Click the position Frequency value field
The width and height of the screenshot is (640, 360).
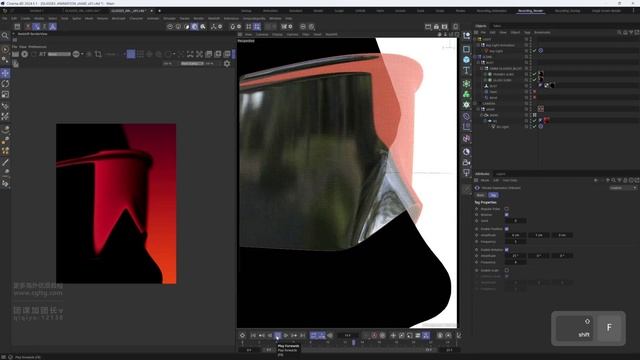point(516,242)
